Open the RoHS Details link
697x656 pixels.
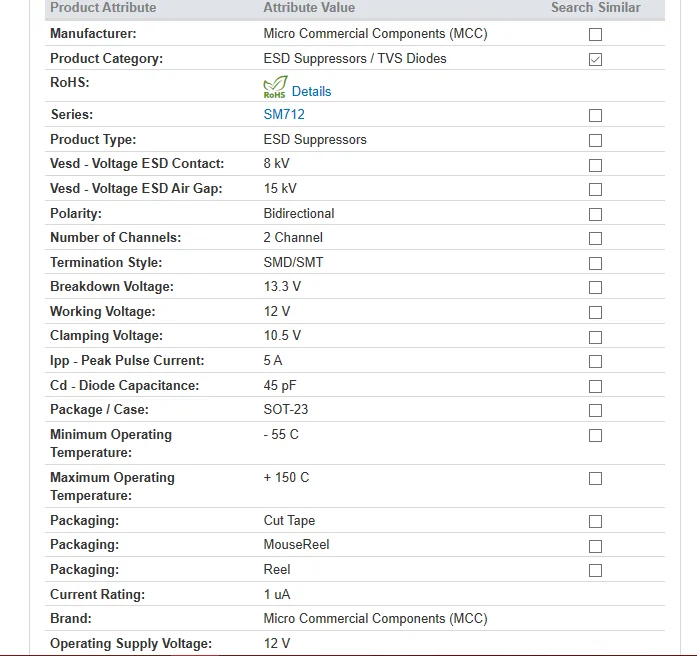tap(311, 91)
